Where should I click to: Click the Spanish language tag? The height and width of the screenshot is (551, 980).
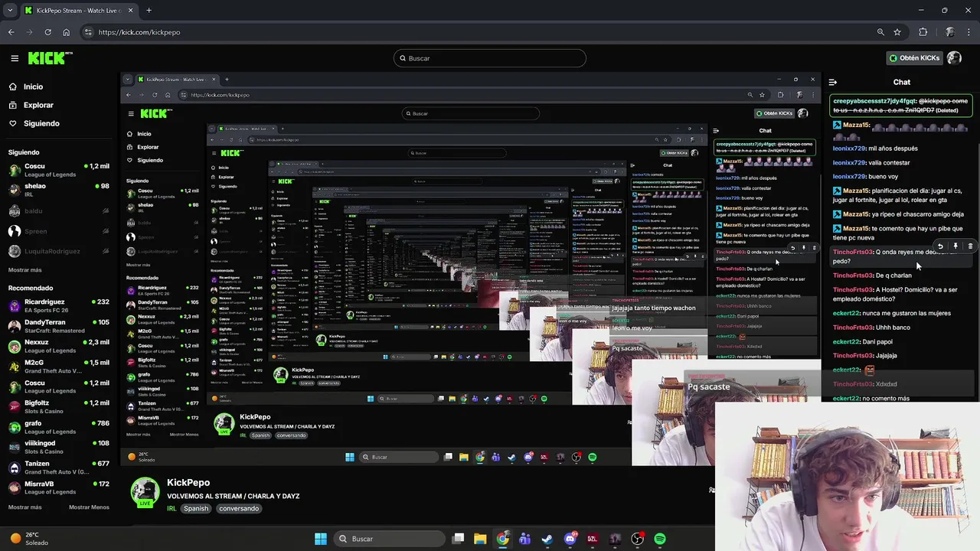[196, 508]
